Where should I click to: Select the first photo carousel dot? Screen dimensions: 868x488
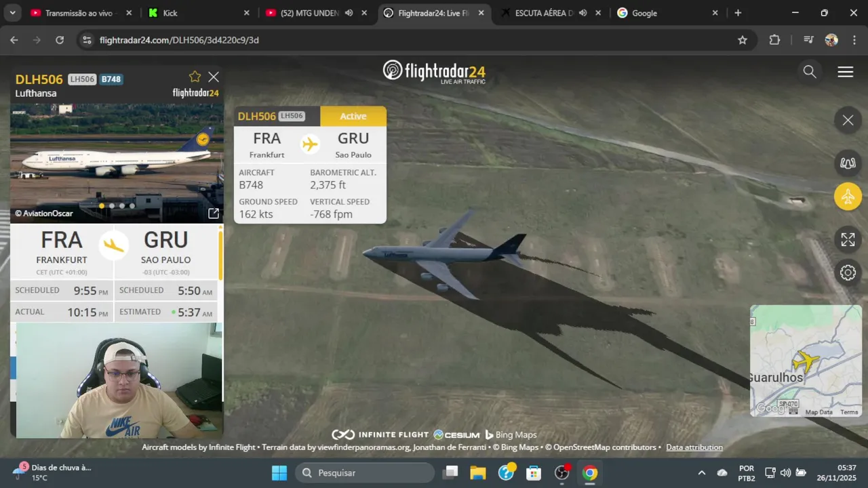point(102,205)
